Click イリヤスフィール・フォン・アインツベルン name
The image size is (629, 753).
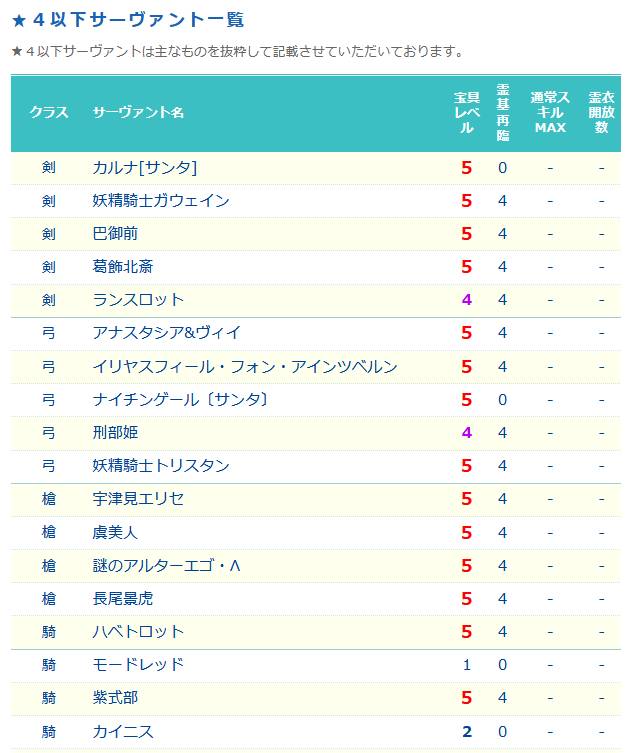[245, 366]
